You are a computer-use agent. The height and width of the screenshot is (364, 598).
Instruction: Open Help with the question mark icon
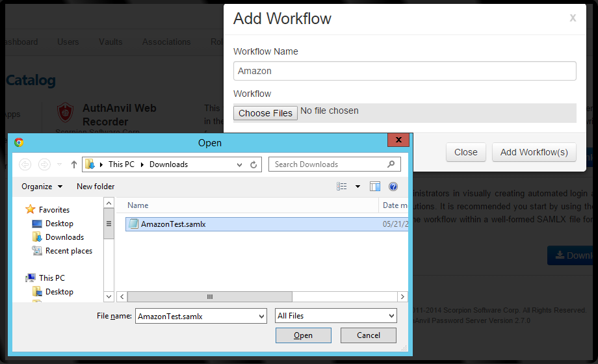(393, 186)
